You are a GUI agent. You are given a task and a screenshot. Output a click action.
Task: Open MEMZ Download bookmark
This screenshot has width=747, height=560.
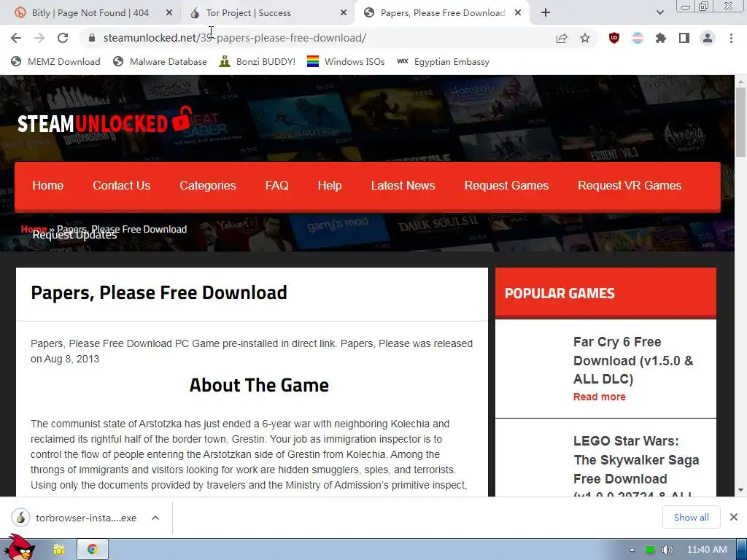[x=55, y=62]
